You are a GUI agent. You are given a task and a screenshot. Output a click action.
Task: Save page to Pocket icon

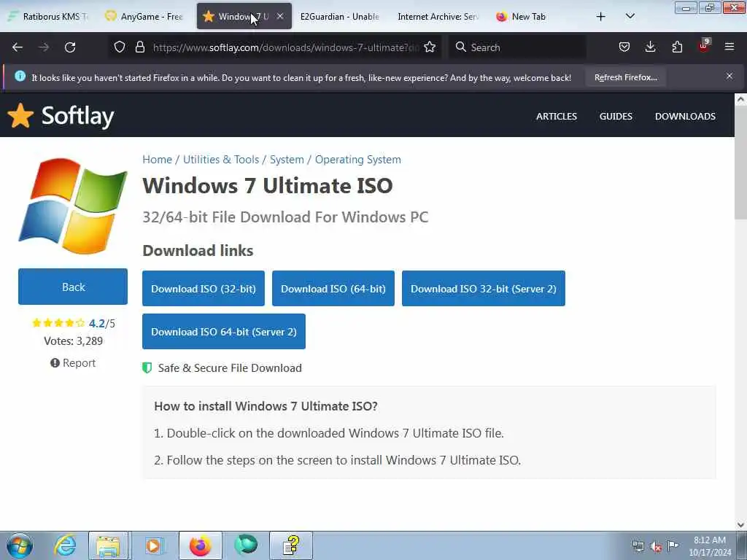pyautogui.click(x=624, y=47)
